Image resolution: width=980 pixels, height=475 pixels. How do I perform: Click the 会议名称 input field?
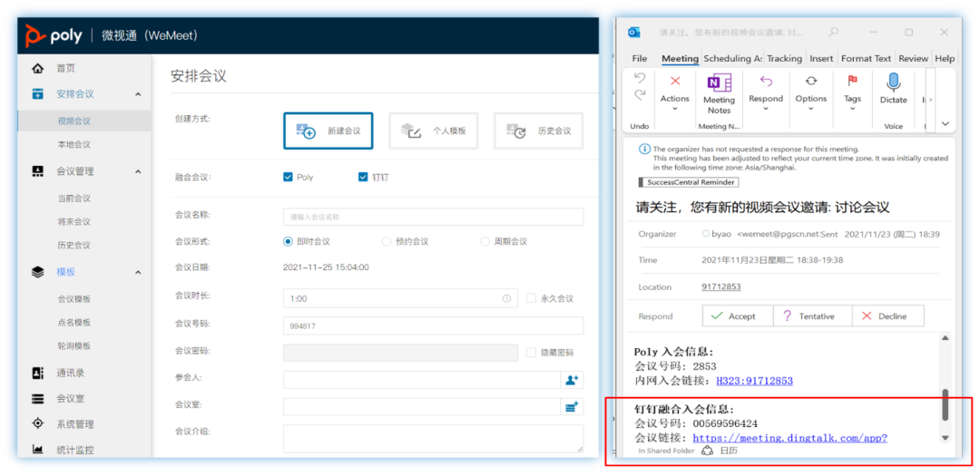click(433, 217)
